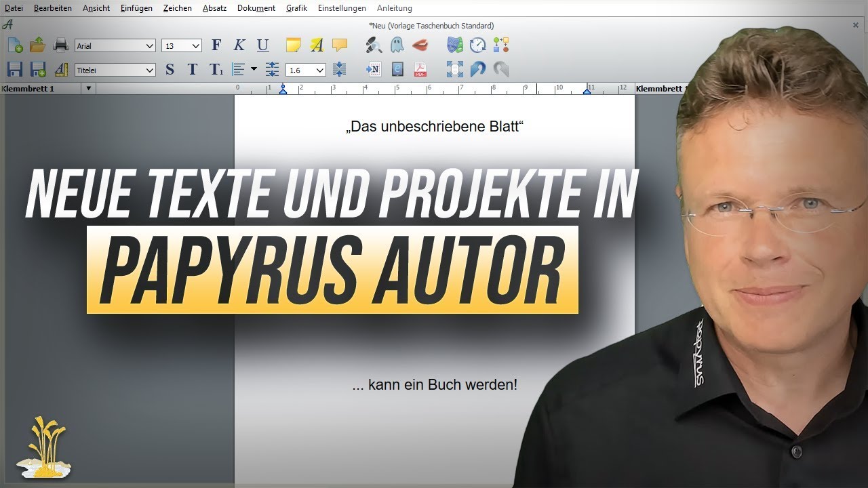Expand the Klemmbrett 1 dropdown arrow
Image resolution: width=868 pixels, height=488 pixels.
(x=88, y=89)
